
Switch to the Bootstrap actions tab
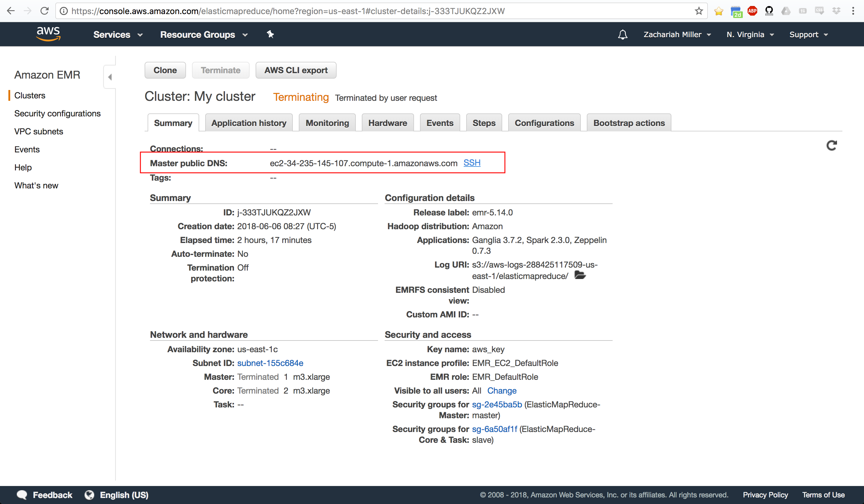coord(629,123)
